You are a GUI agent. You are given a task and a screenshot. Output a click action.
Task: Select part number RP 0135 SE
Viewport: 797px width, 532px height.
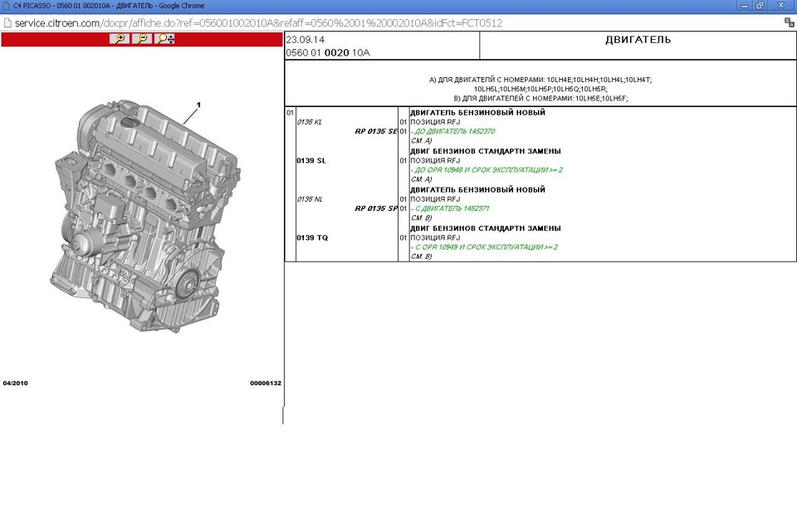point(376,131)
